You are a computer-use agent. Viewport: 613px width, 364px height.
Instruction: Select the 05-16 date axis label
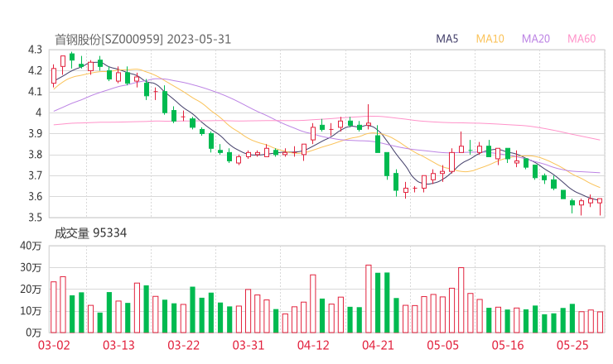pyautogui.click(x=508, y=345)
